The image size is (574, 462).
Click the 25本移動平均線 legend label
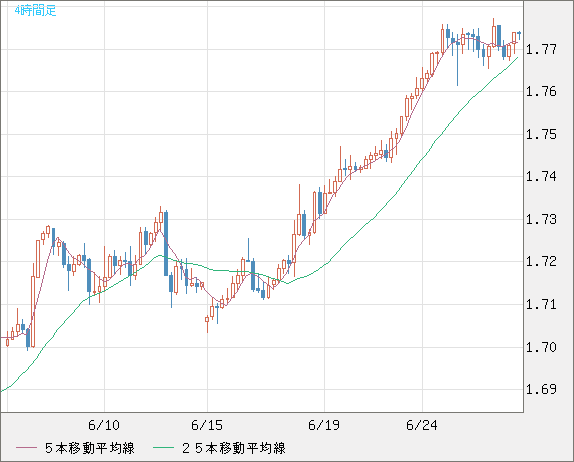[234, 448]
